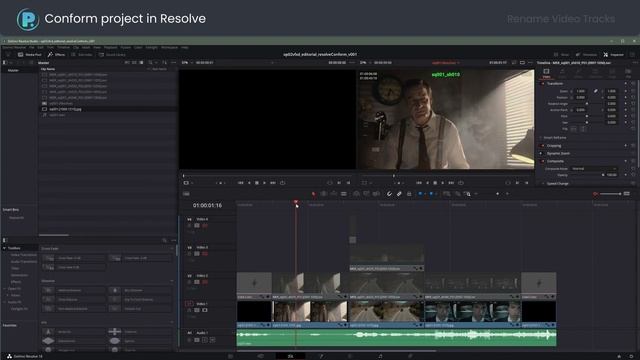Open the Composite Mode dropdown
This screenshot has height=360, width=640.
click(x=594, y=169)
